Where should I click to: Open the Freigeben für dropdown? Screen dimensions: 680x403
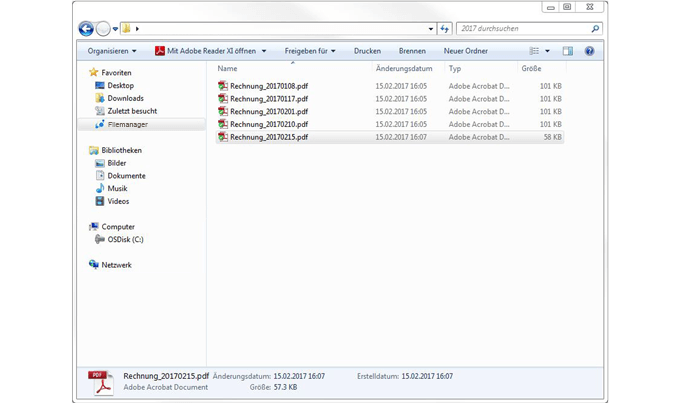pyautogui.click(x=309, y=51)
